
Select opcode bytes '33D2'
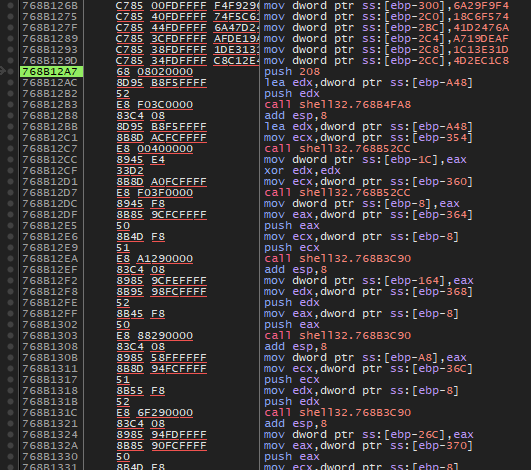[x=130, y=171]
